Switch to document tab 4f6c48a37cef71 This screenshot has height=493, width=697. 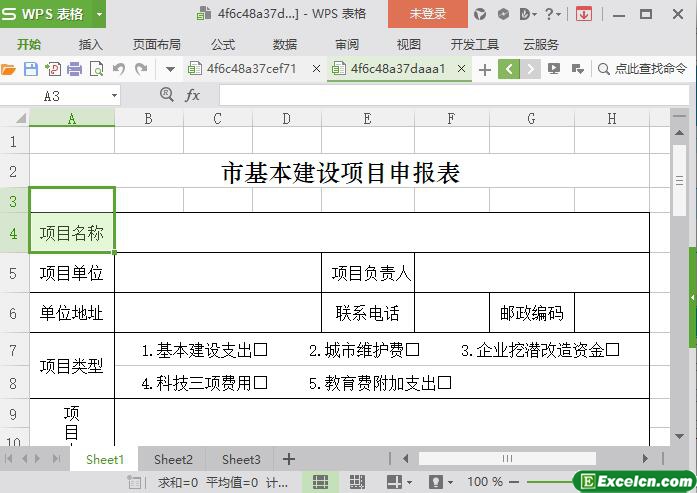click(251, 69)
